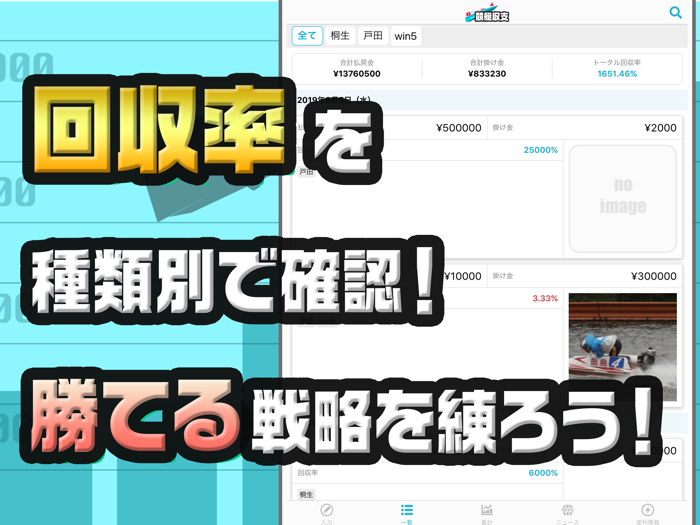Select the 戸田 filter tab

tap(373, 36)
